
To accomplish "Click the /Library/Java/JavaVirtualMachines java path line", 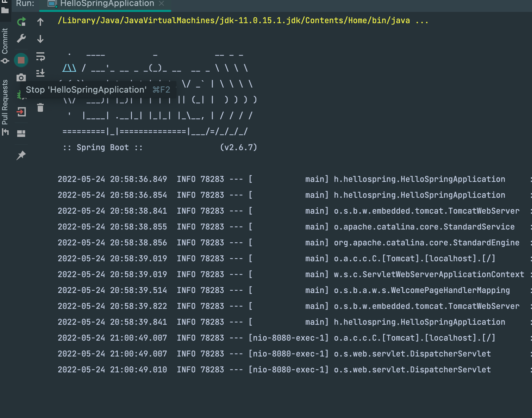I will click(x=243, y=21).
